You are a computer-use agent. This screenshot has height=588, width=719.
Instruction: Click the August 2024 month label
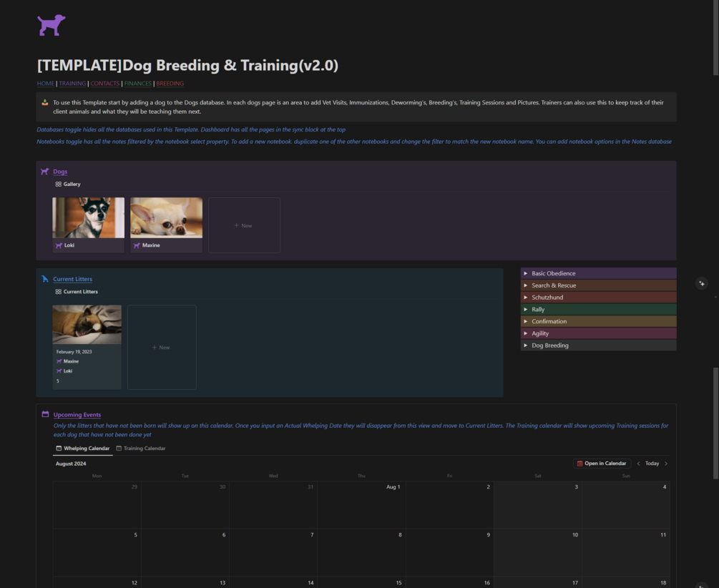(x=71, y=464)
